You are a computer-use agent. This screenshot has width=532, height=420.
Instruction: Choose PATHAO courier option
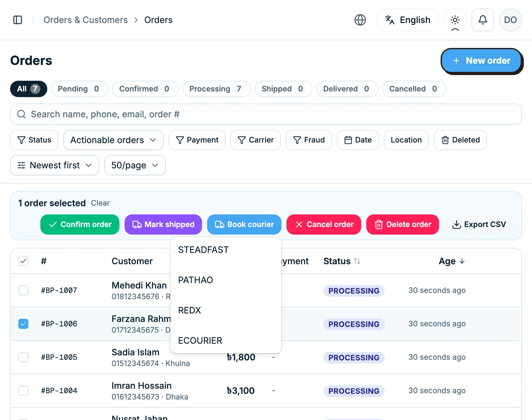click(226, 280)
